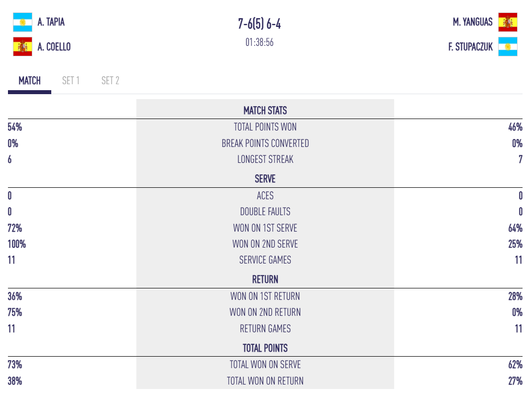Screen dimensions: 532x399
Task: Click the Argentina flag beside A. Tapia
Action: coord(22,22)
